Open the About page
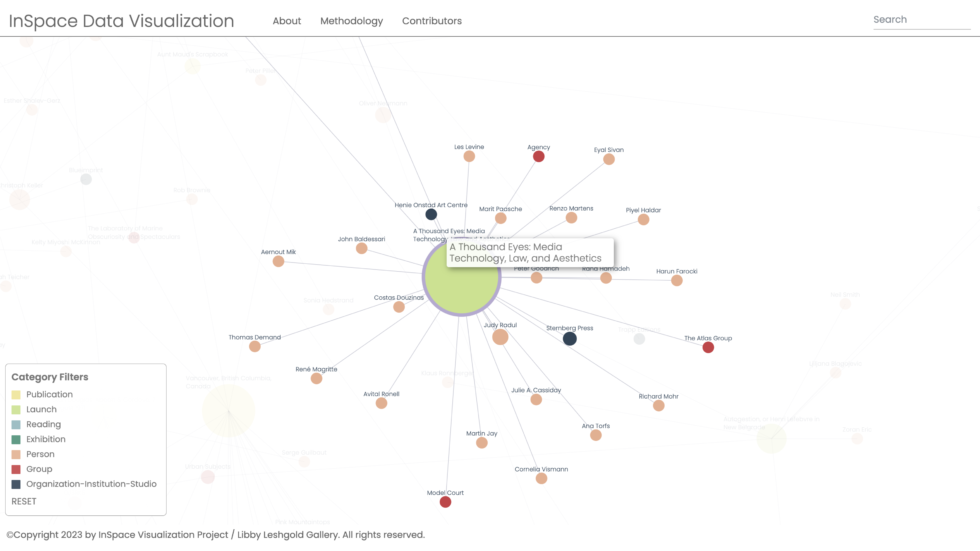 287,21
